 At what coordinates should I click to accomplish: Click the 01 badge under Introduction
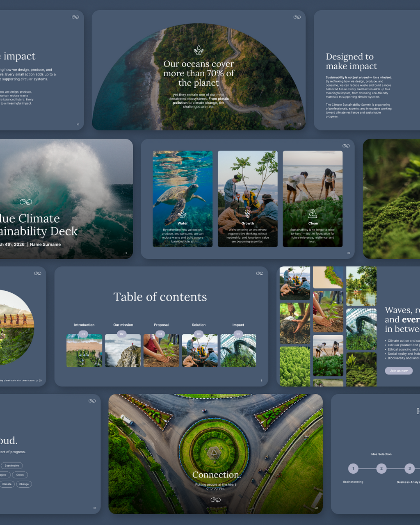(x=83, y=334)
